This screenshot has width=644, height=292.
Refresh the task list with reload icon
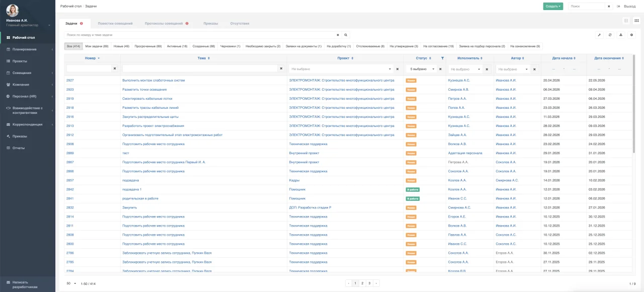(x=610, y=35)
